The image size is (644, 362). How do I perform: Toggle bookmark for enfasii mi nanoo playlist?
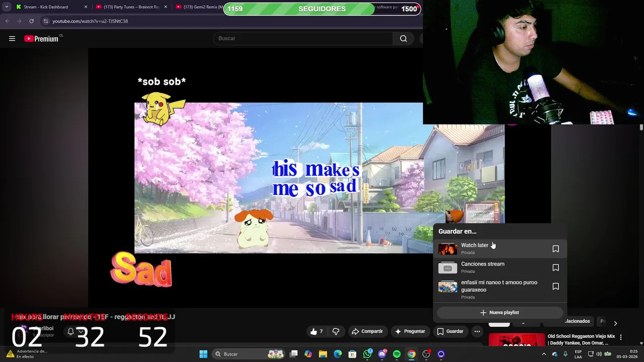point(555,286)
